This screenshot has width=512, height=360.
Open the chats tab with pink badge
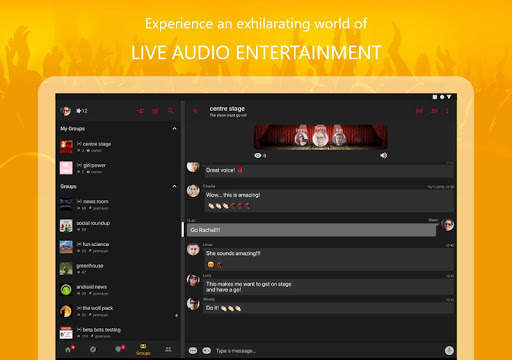tap(119, 349)
